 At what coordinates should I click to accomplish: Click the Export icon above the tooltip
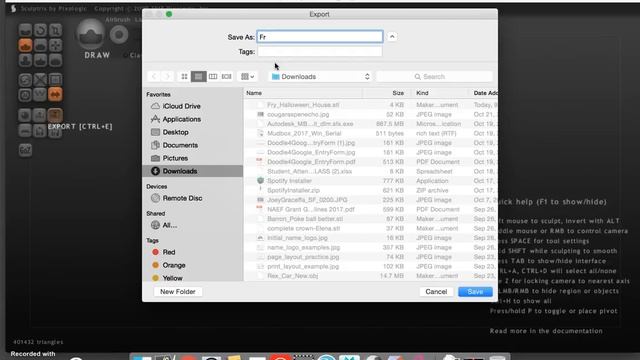pos(56,116)
